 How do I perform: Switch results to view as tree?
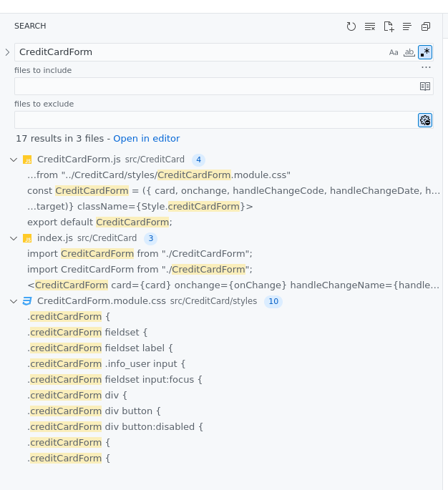(x=407, y=26)
